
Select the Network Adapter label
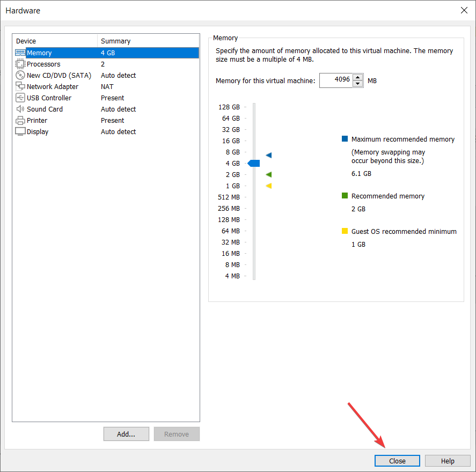coord(53,86)
